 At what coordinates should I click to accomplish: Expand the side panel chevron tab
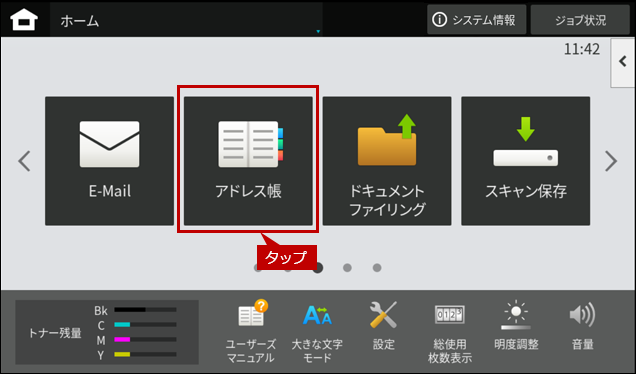tap(623, 62)
